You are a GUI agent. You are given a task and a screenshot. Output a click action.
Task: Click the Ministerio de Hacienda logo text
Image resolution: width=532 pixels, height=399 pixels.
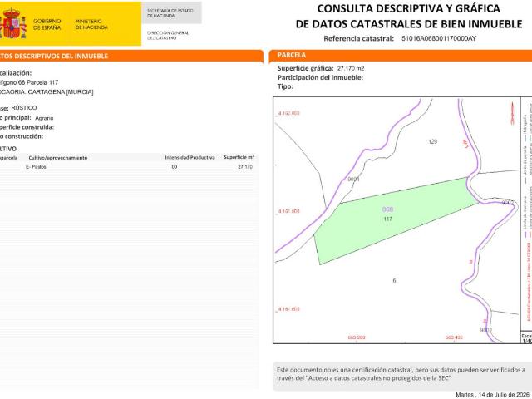point(91,24)
